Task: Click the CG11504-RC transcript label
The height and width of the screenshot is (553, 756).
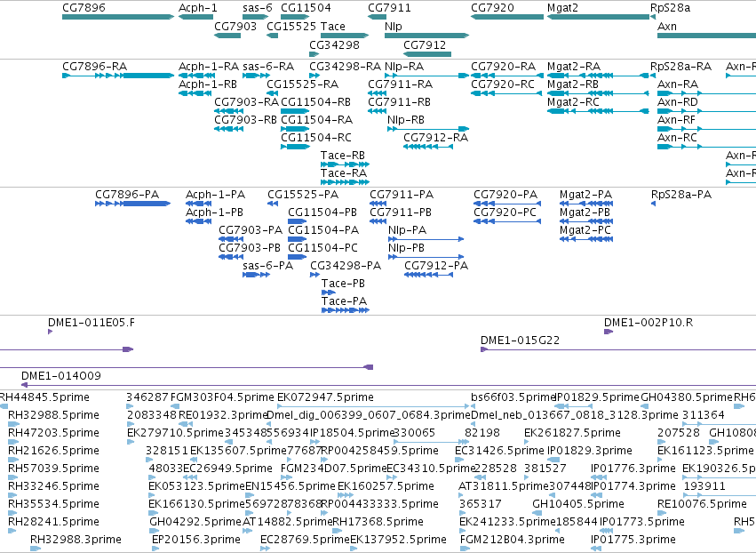Action: pos(316,138)
